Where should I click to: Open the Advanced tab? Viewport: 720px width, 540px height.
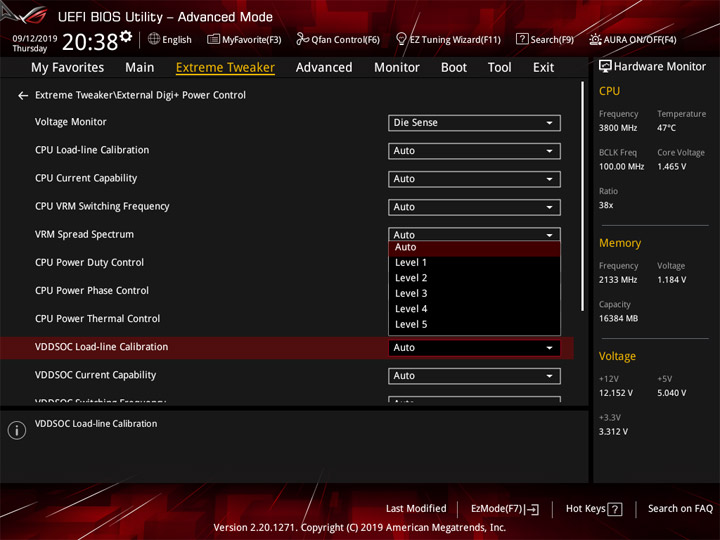324,68
